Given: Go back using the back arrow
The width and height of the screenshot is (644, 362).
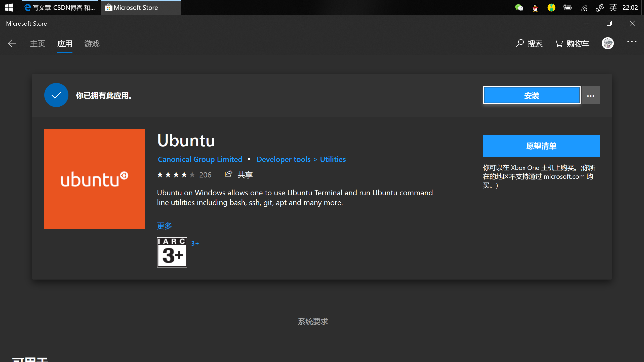Looking at the screenshot, I should (12, 43).
